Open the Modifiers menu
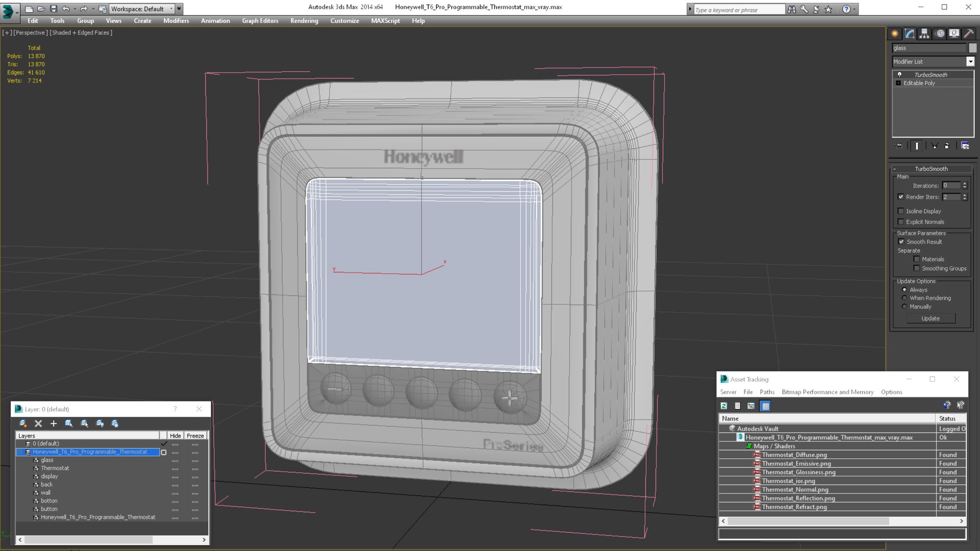980x551 pixels. click(x=176, y=21)
